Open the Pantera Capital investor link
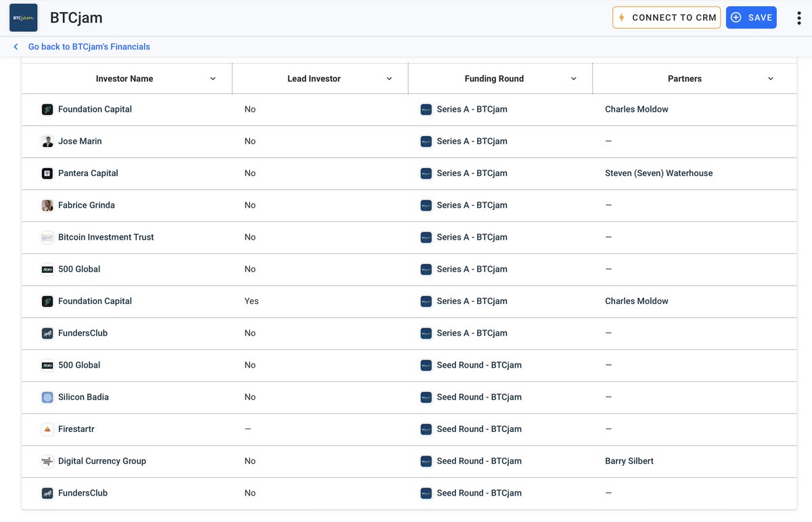 88,173
